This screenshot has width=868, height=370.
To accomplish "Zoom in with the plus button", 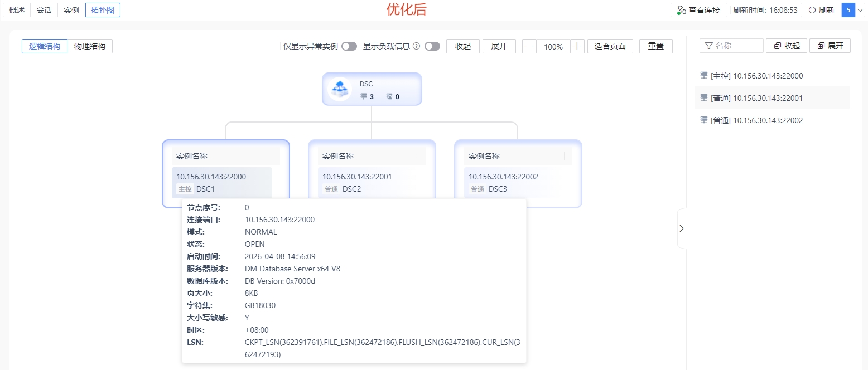I will click(x=577, y=46).
